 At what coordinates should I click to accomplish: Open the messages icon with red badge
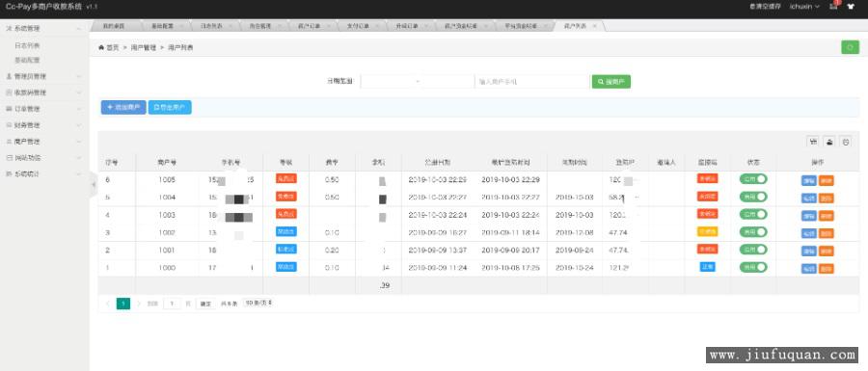(x=833, y=6)
